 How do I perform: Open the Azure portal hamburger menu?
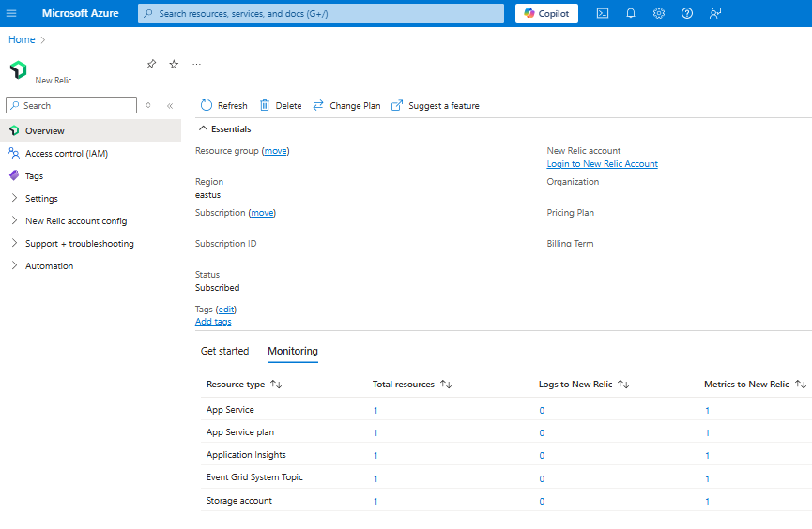pos(12,13)
